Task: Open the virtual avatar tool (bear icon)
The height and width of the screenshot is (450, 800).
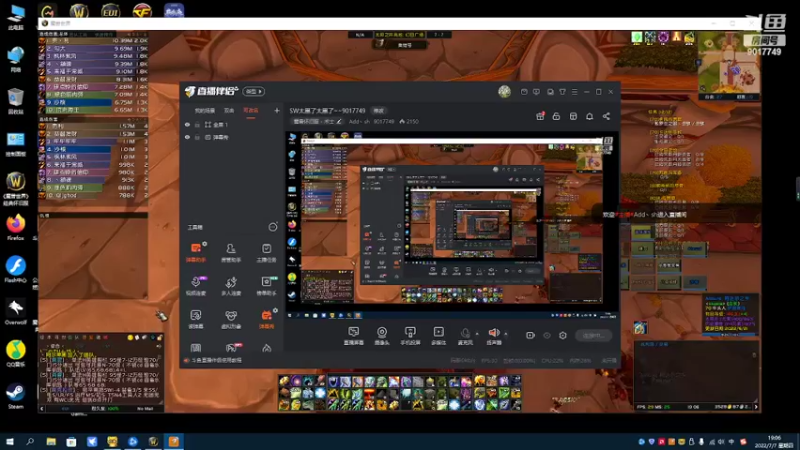Action: (x=231, y=319)
